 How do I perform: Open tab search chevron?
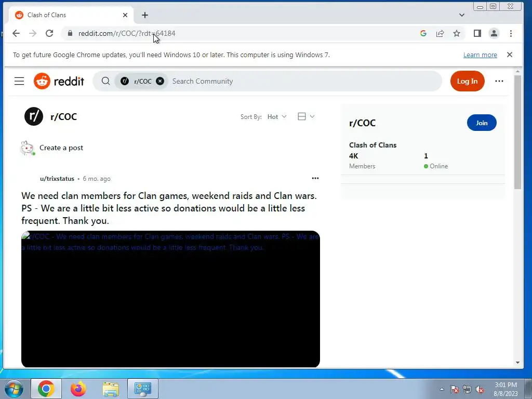click(x=462, y=15)
